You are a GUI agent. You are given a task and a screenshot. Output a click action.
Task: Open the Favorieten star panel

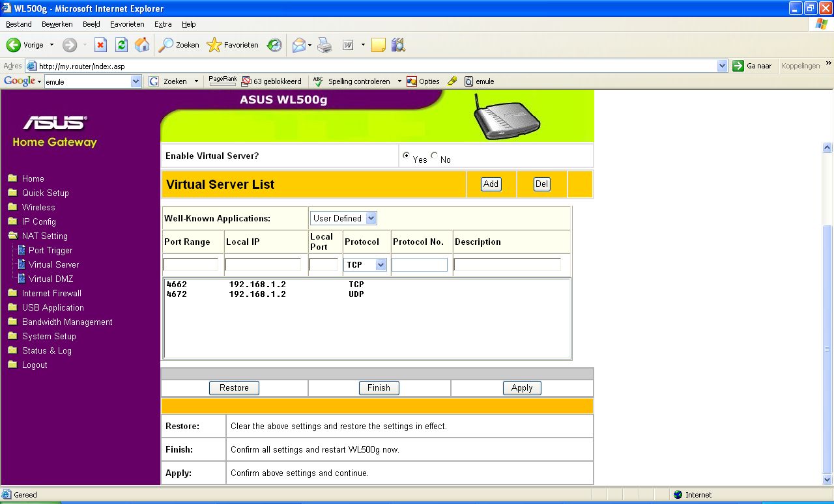[x=214, y=45]
